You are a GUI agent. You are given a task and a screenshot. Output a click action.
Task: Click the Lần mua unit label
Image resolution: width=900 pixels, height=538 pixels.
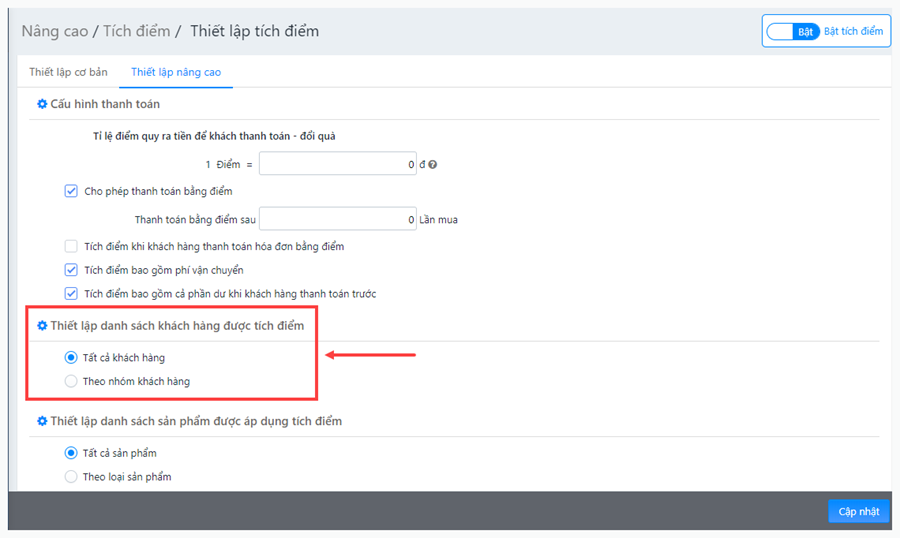[439, 220]
